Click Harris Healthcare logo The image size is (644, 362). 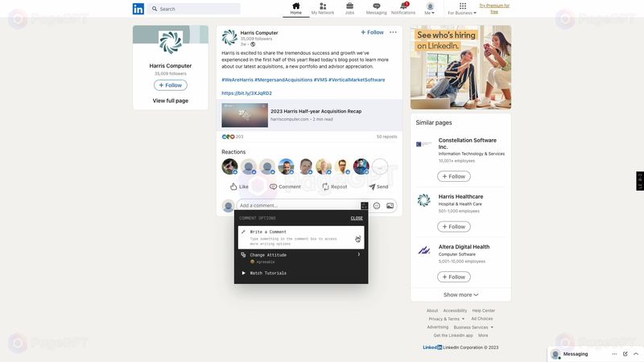424,200
